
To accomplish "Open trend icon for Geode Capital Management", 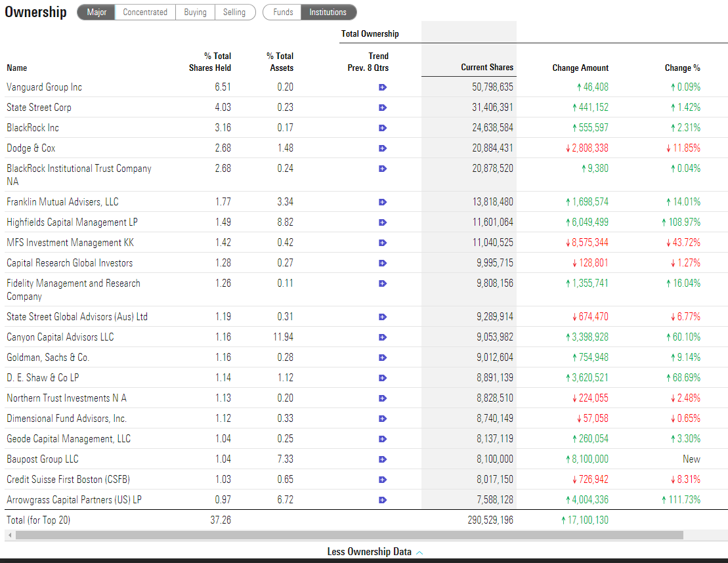I will click(x=383, y=439).
